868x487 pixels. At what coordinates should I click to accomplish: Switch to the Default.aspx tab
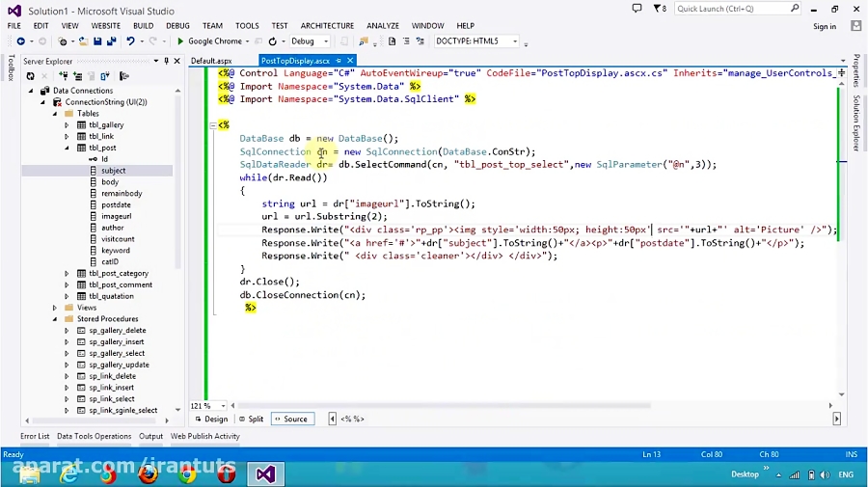(x=211, y=61)
